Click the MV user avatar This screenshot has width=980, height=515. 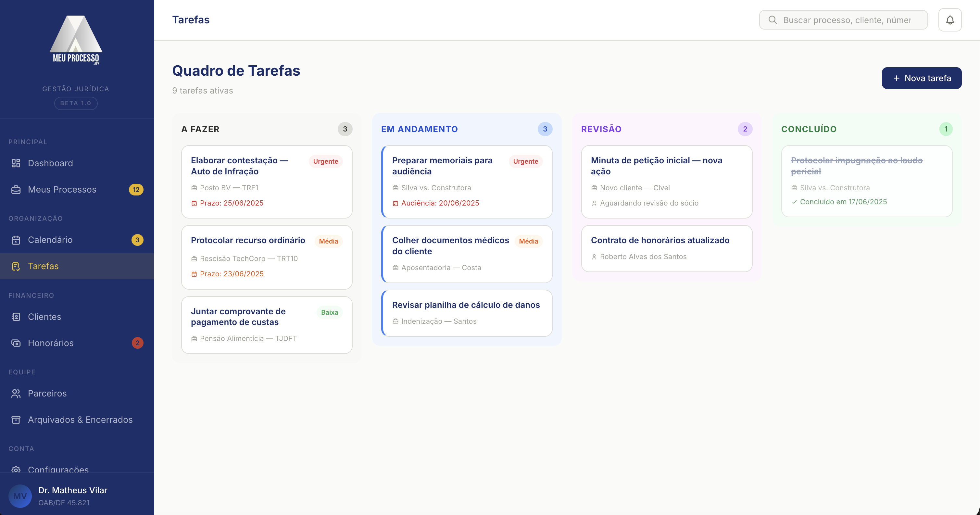coord(20,496)
